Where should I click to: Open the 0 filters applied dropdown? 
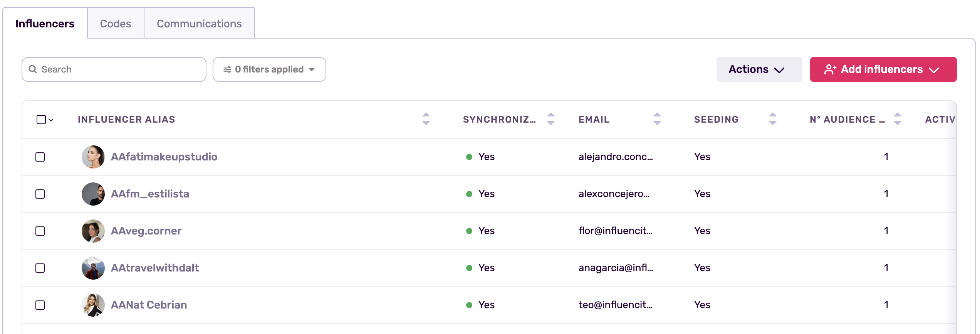269,69
